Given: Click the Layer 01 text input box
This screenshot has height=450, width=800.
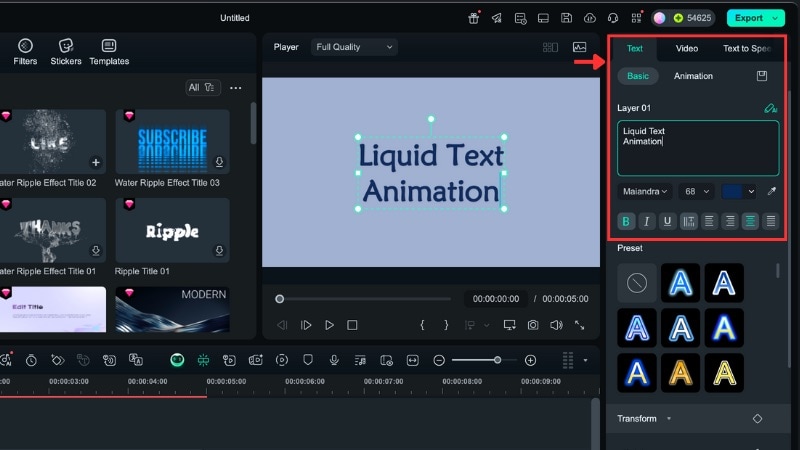Looking at the screenshot, I should coord(698,148).
